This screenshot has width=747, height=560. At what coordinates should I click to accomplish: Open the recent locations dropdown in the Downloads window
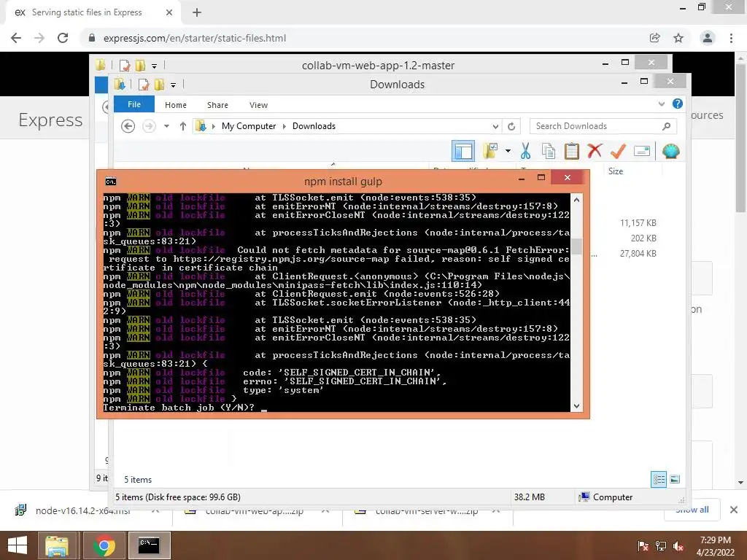[x=166, y=126]
